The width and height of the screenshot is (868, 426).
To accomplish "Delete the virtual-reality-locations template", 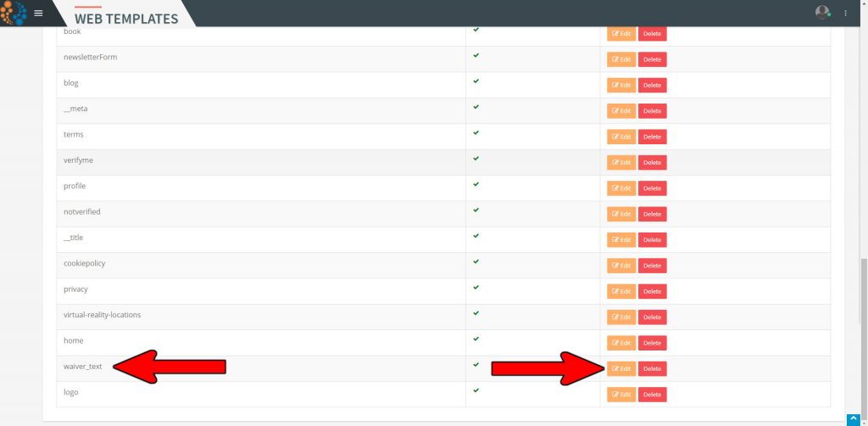I will [x=652, y=317].
